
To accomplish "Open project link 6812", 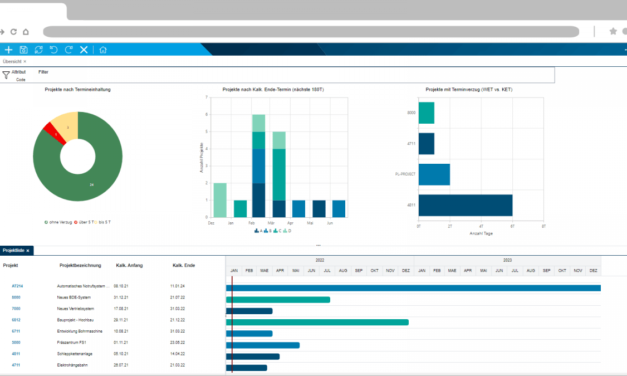I will [x=16, y=320].
